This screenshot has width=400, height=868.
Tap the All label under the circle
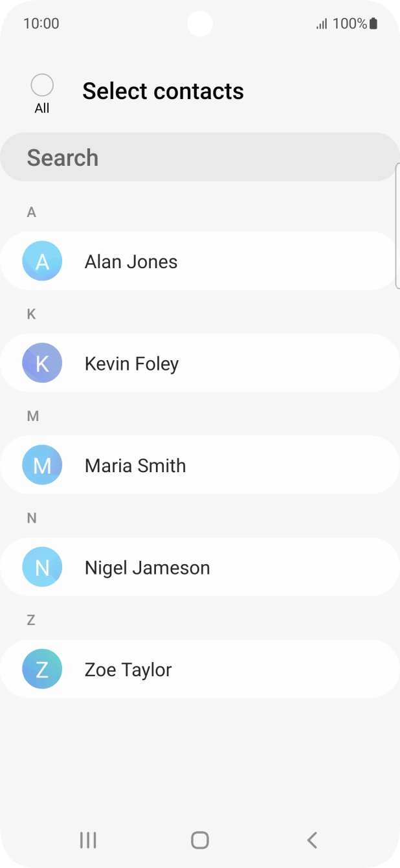(x=42, y=108)
